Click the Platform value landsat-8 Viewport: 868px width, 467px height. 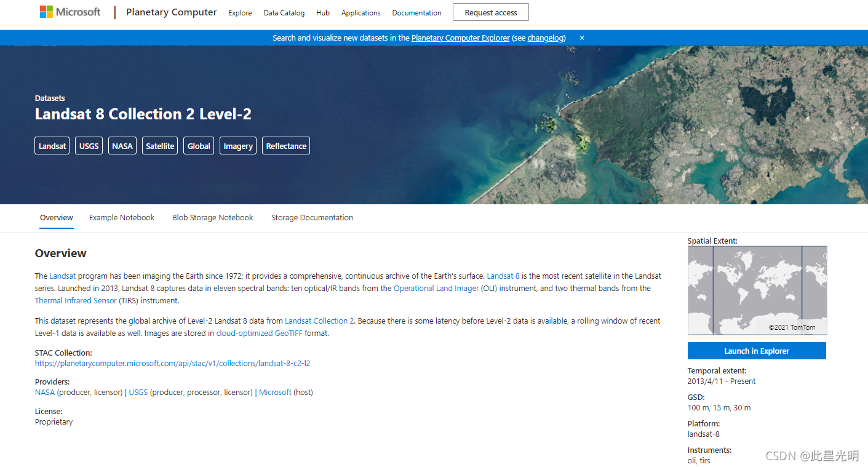(704, 434)
